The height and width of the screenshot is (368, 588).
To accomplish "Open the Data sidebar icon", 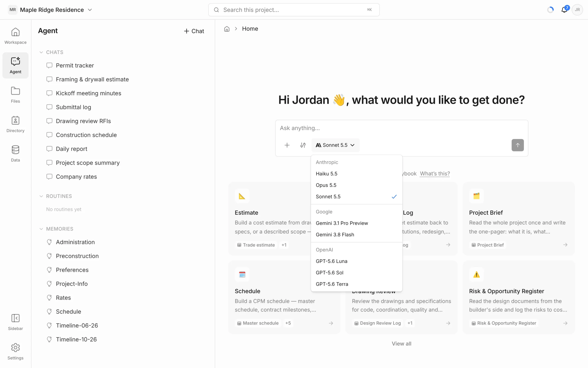I will coord(15,154).
